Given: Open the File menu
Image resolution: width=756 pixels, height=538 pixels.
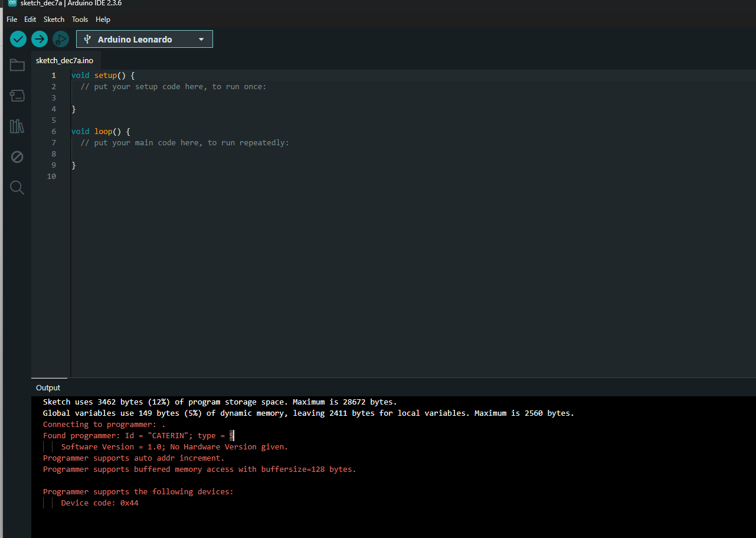Looking at the screenshot, I should pyautogui.click(x=12, y=19).
